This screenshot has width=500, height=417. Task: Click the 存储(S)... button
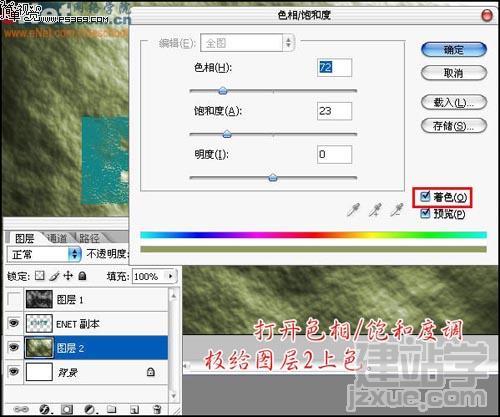pos(454,126)
